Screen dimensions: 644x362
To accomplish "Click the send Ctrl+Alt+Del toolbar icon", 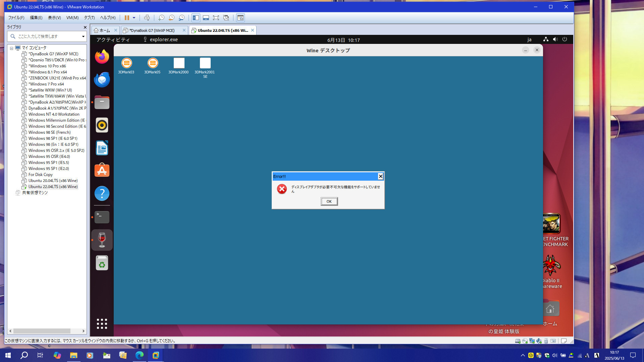I will [x=147, y=18].
